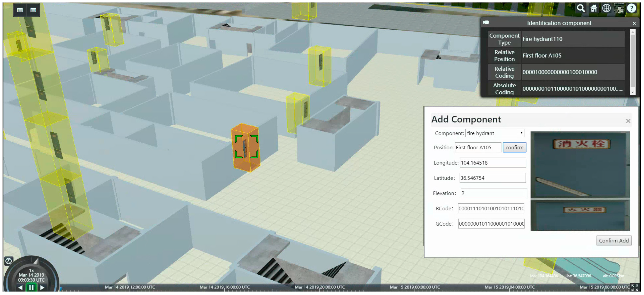The width and height of the screenshot is (644, 295).
Task: Click the clock reset-time icon
Action: [8, 261]
